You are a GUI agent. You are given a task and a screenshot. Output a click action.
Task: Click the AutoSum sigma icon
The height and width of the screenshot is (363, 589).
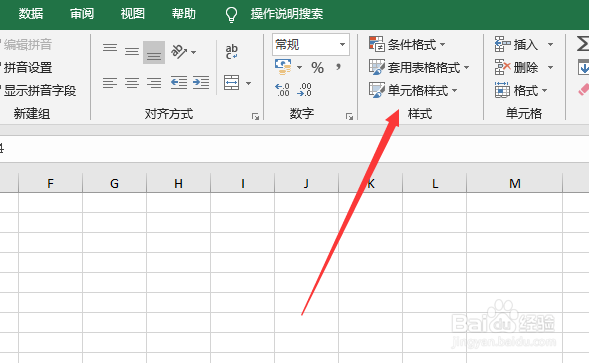(583, 44)
